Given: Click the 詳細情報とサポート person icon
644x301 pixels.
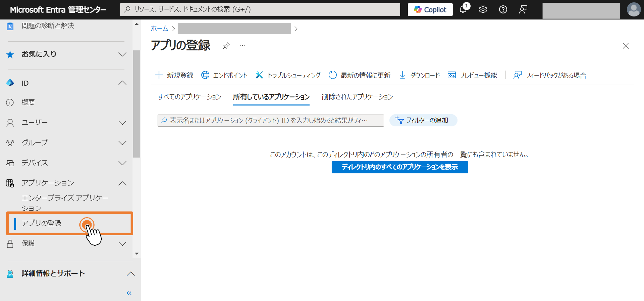Looking at the screenshot, I should coord(10,274).
